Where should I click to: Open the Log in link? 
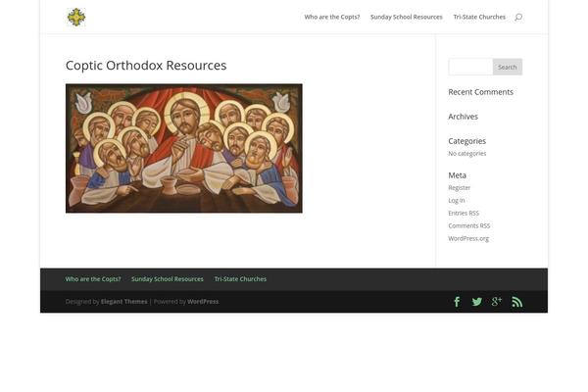point(457,200)
